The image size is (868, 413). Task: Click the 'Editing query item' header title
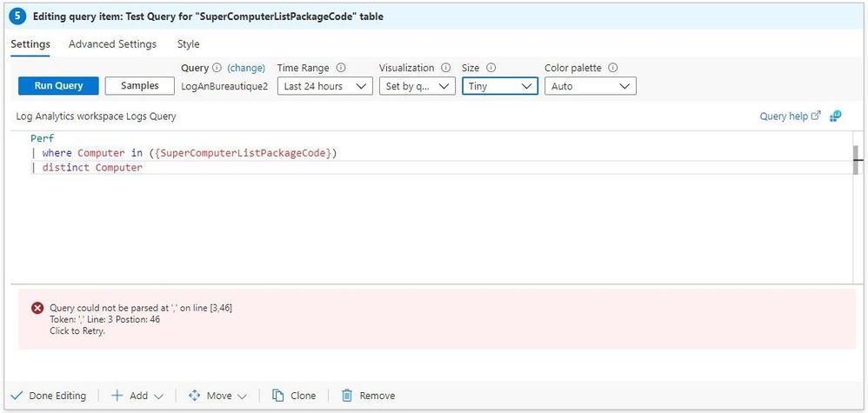[208, 17]
